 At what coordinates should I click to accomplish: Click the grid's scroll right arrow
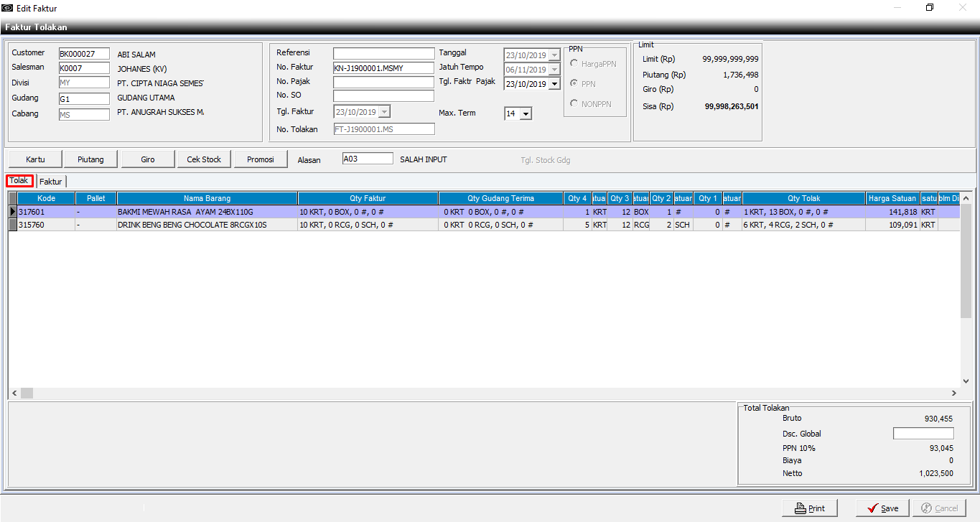pyautogui.click(x=954, y=393)
